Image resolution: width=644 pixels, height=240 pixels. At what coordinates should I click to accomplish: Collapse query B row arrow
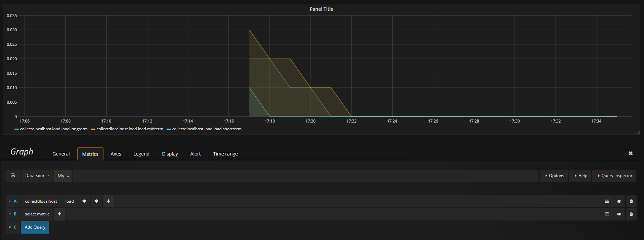(x=10, y=214)
